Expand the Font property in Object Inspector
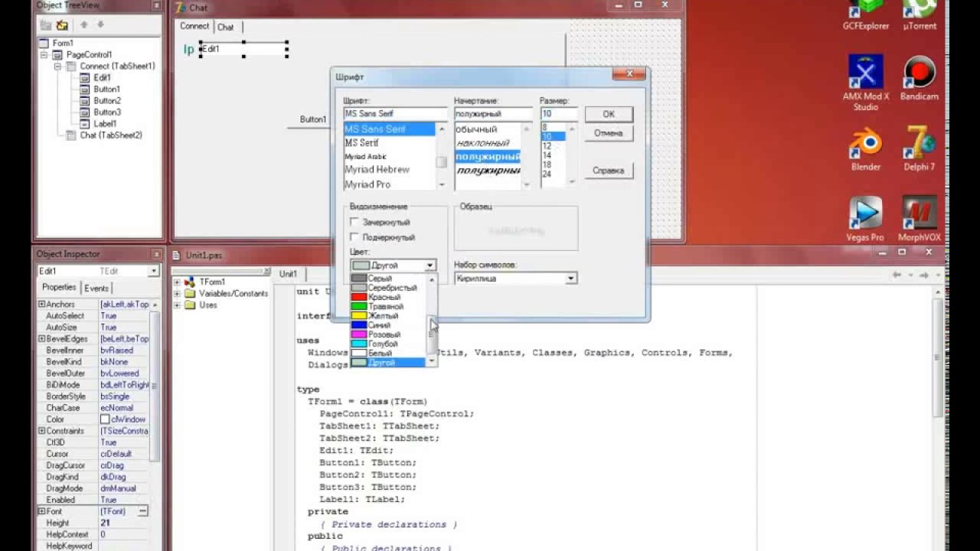The width and height of the screenshot is (980, 551). coord(41,511)
